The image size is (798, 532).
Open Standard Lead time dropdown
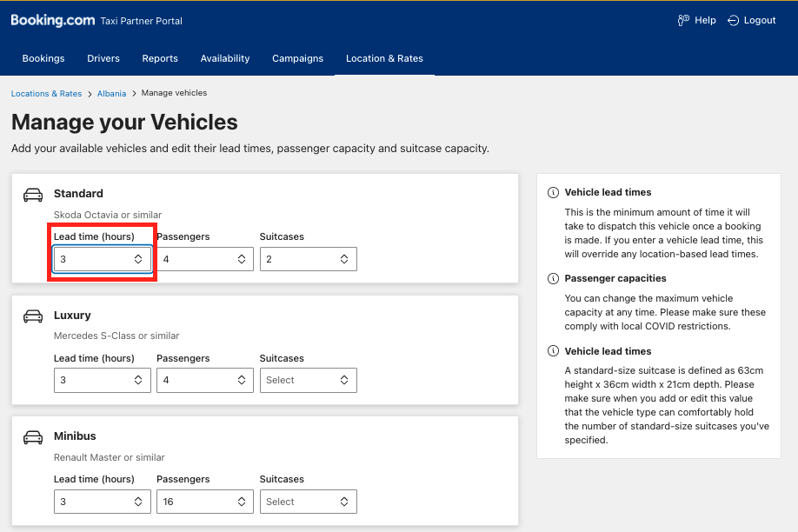pyautogui.click(x=103, y=259)
